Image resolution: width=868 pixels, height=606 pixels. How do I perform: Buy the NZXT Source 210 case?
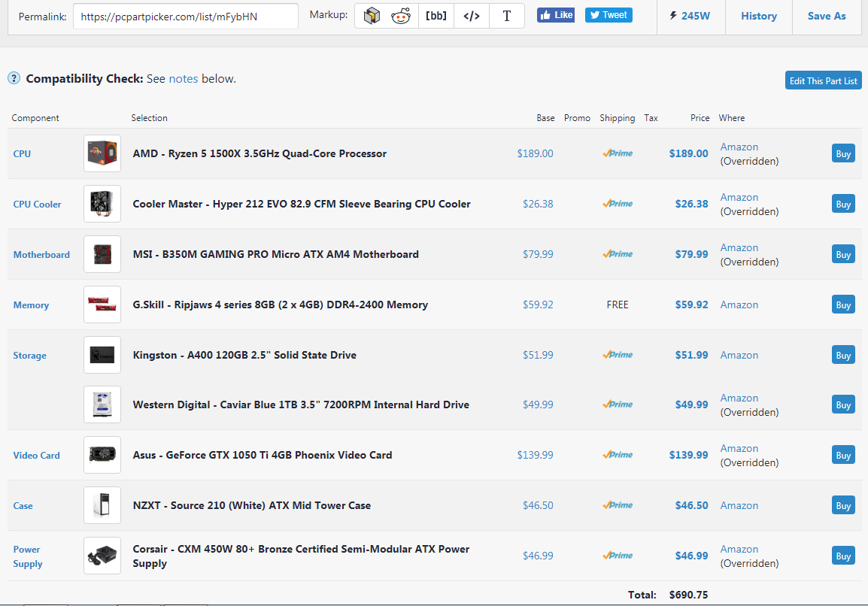click(842, 505)
